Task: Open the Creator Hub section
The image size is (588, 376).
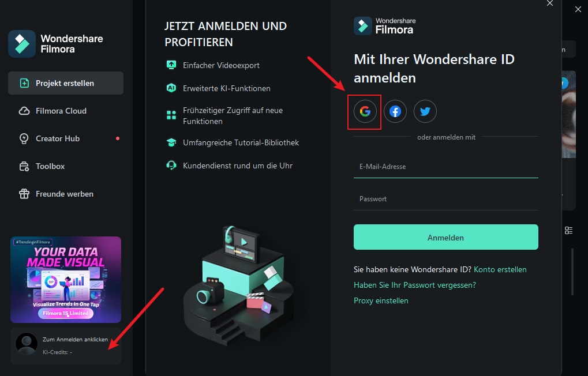Action: (58, 138)
